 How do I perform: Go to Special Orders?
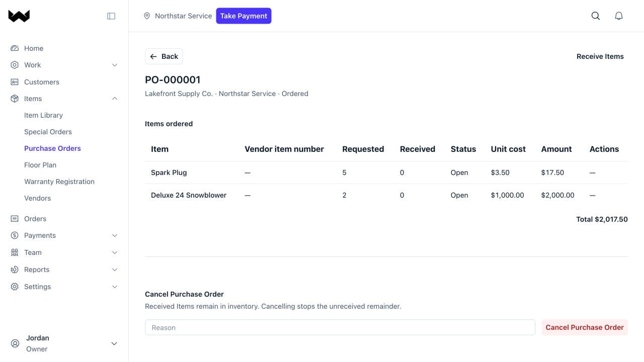click(x=48, y=132)
